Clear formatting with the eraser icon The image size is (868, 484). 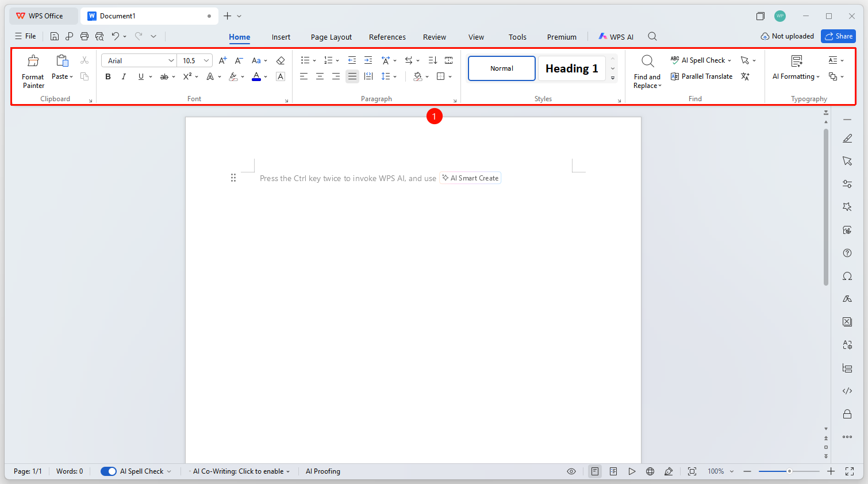281,60
